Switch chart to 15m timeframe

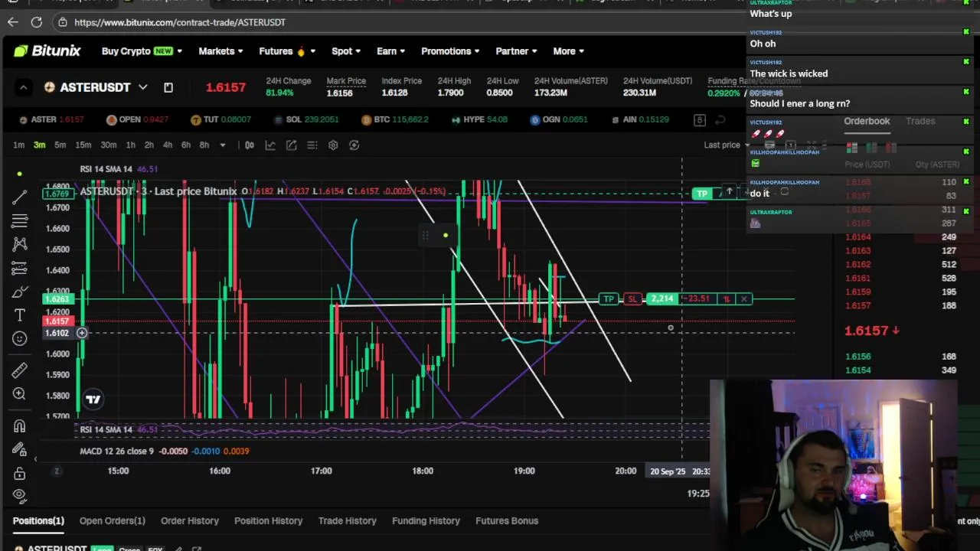click(83, 145)
